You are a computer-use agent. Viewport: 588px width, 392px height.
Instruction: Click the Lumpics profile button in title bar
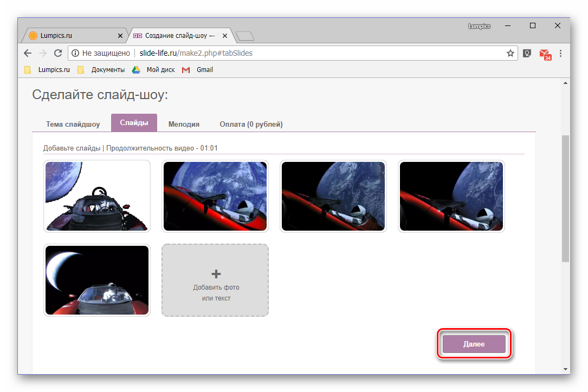coord(479,26)
